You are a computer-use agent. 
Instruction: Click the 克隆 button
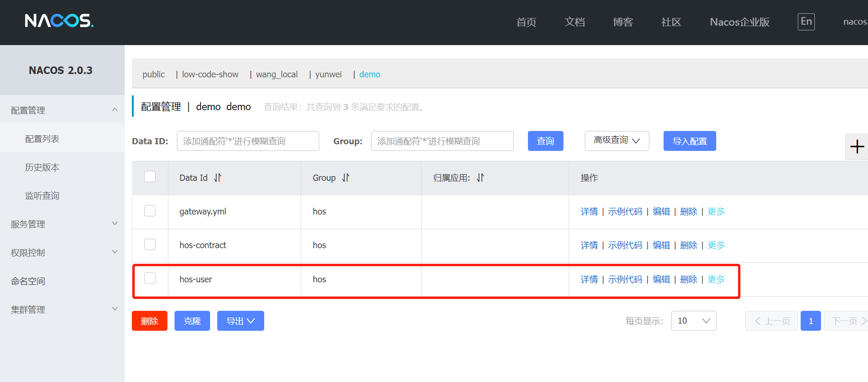[x=192, y=321]
